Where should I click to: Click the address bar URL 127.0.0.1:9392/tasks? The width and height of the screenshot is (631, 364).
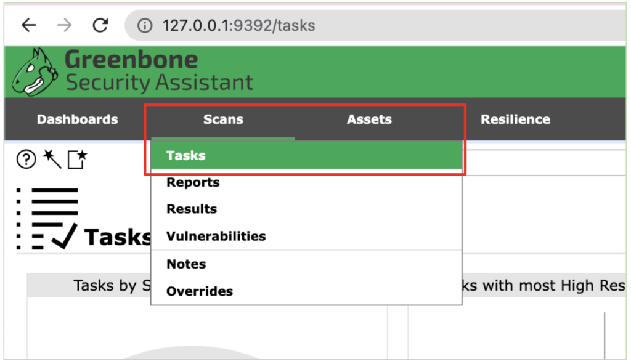tap(238, 26)
